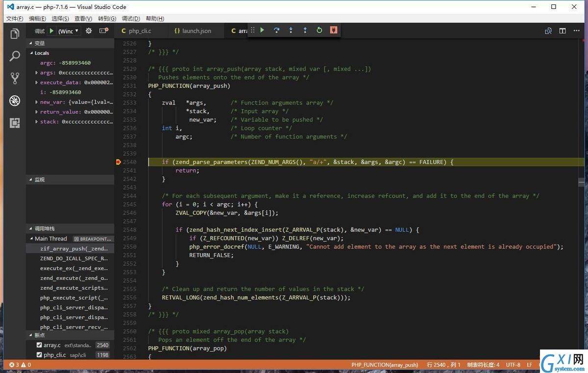Viewport: 588px width, 373px height.
Task: Select php_cli_server_recv stack frame
Action: [x=70, y=327]
